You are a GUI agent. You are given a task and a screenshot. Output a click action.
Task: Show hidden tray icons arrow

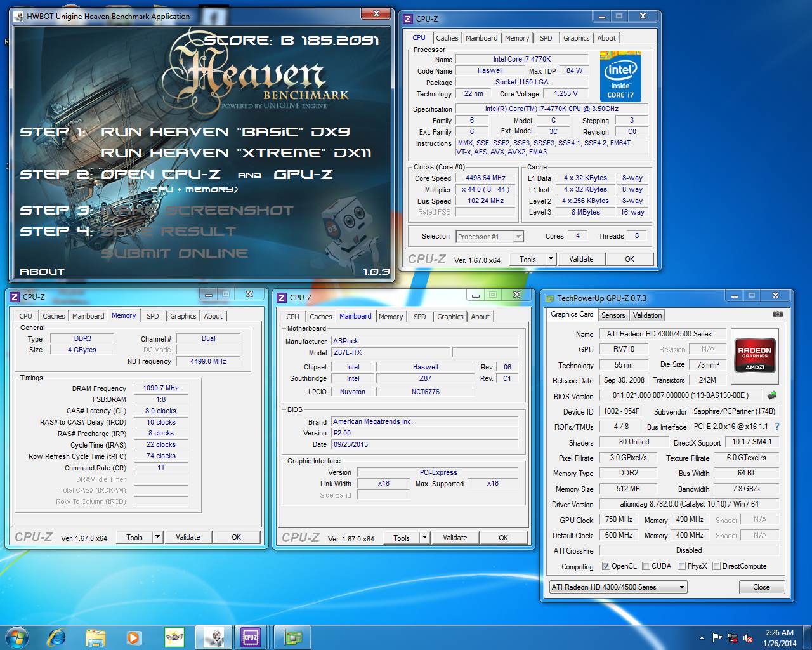[x=702, y=638]
